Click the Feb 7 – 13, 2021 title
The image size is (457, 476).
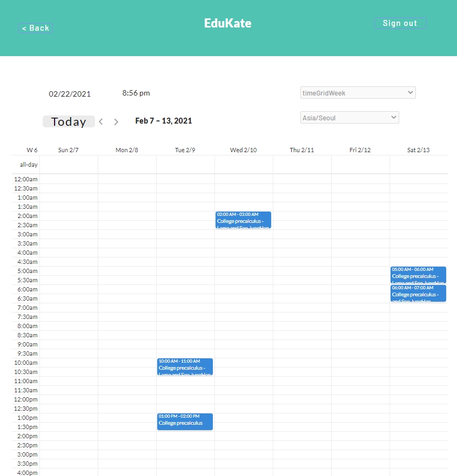click(x=164, y=121)
